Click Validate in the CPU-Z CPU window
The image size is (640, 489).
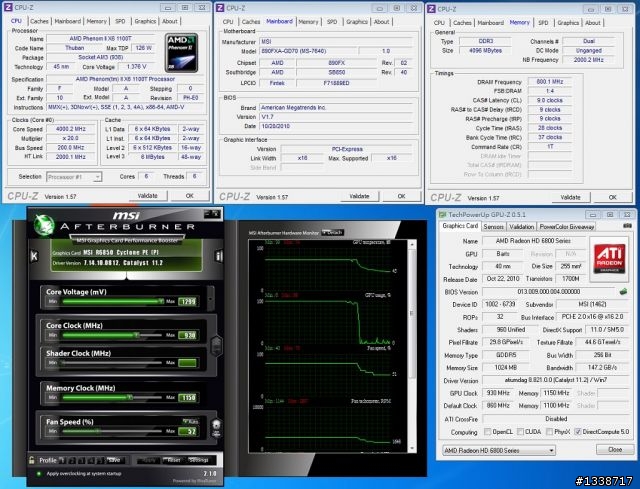click(147, 196)
